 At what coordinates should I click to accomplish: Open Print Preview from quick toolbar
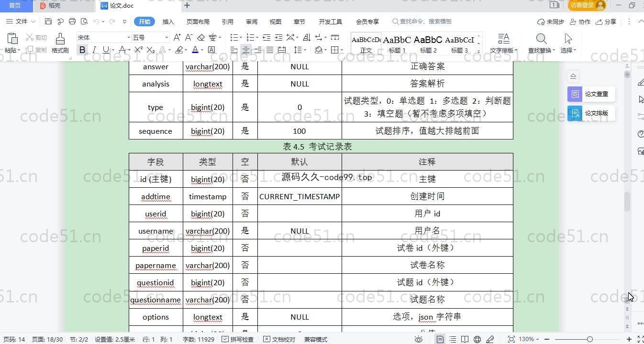tap(84, 21)
